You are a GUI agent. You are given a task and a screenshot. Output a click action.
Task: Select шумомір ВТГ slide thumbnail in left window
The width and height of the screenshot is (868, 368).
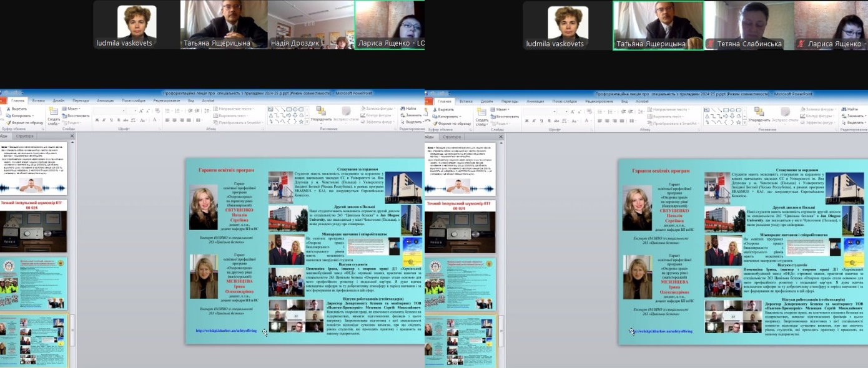click(32, 225)
